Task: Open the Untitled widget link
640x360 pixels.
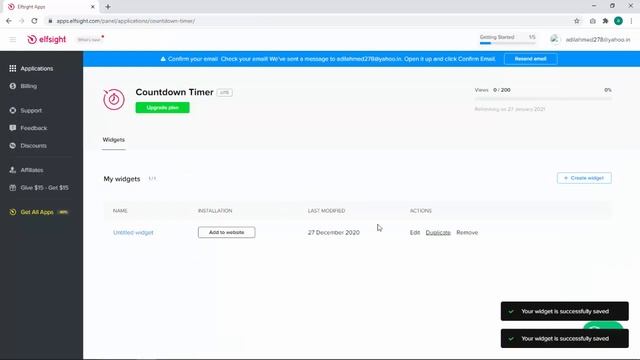Action: point(133,233)
